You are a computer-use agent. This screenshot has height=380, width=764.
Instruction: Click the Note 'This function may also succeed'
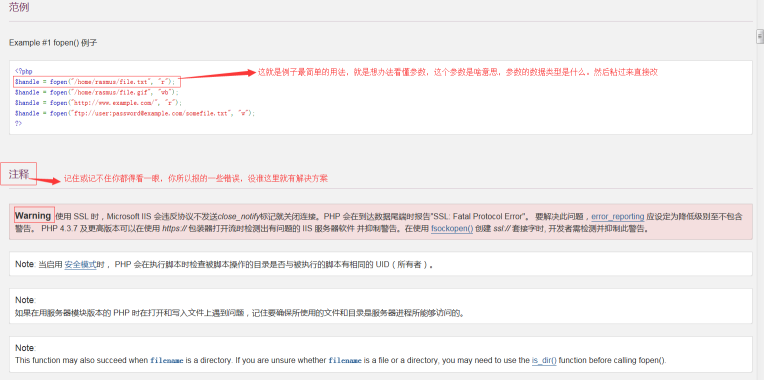pos(381,355)
